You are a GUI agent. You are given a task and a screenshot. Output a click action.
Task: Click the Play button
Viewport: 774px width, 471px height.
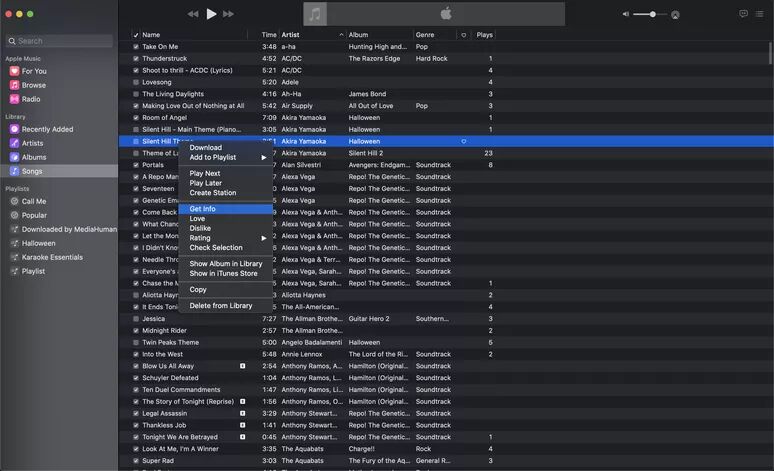pyautogui.click(x=211, y=14)
